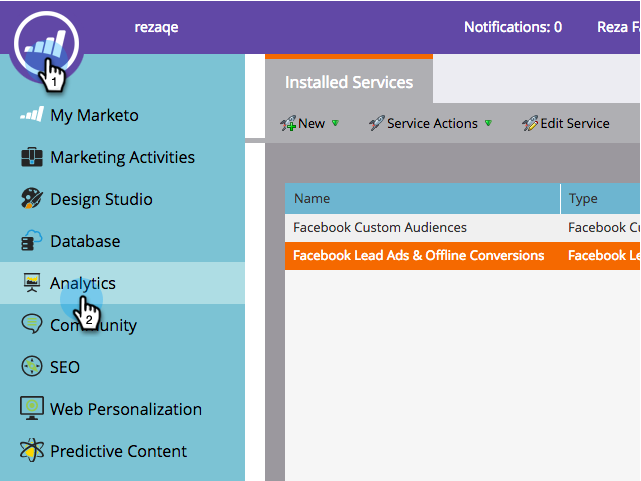Click the Type column header
Viewport: 641px width, 481px height.
coord(600,199)
